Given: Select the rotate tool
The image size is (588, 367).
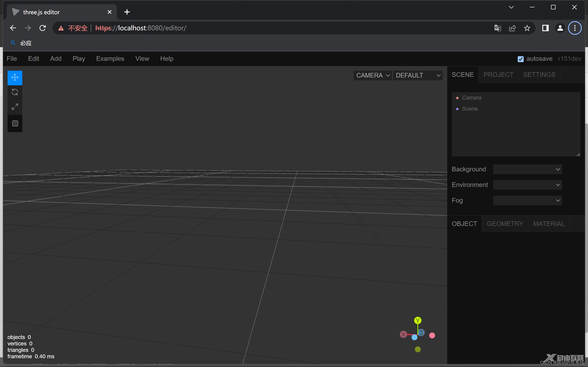Looking at the screenshot, I should (x=15, y=92).
